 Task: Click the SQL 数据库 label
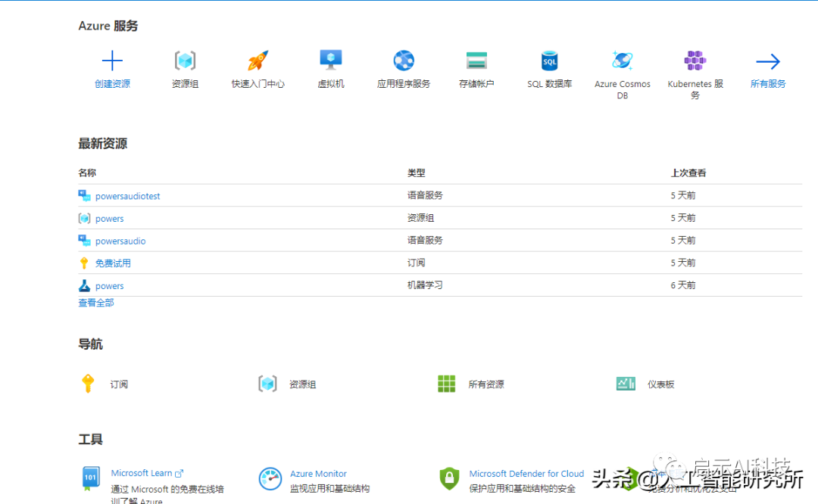pos(549,84)
